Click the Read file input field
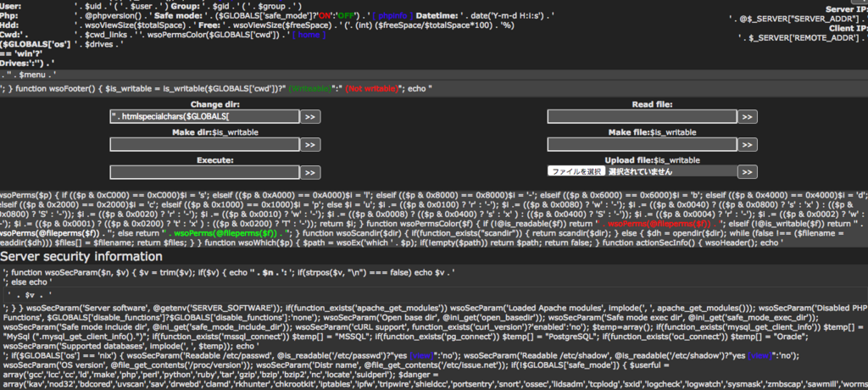 [643, 116]
